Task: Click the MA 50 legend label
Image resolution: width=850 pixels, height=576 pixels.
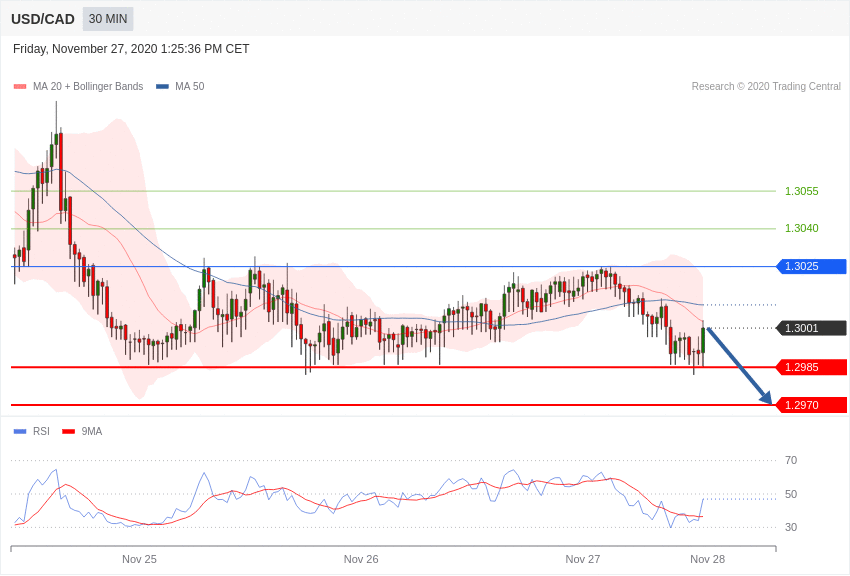Action: pos(190,87)
